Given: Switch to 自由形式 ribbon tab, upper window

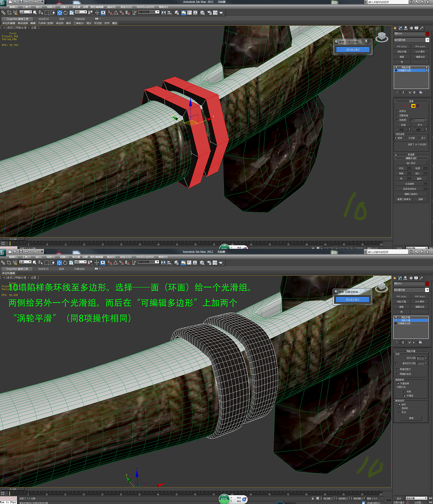Looking at the screenshot, I should point(44,19).
